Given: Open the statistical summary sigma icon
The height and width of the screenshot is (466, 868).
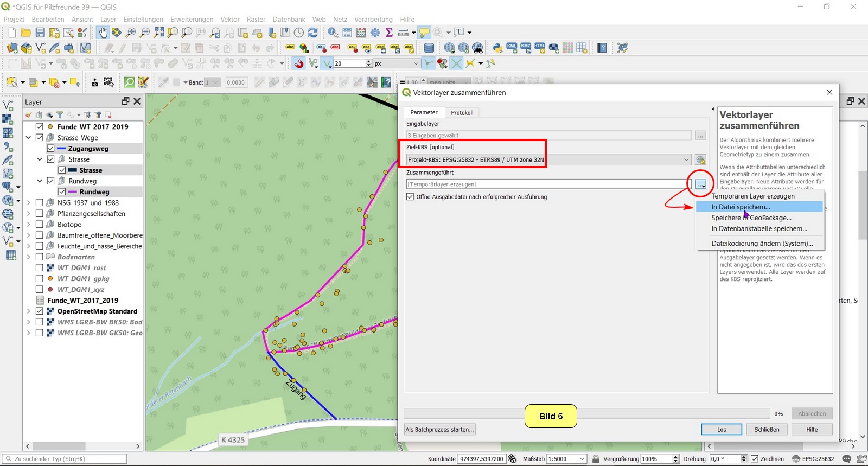Looking at the screenshot, I should point(389,33).
